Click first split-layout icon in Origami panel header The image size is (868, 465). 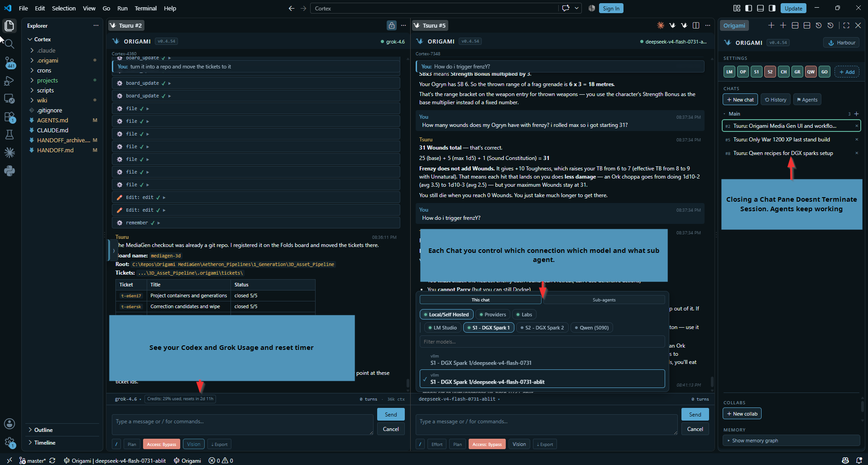click(x=795, y=25)
